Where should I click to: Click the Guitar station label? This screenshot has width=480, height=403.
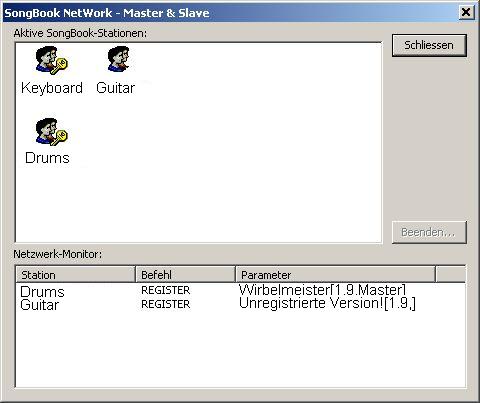coord(115,88)
